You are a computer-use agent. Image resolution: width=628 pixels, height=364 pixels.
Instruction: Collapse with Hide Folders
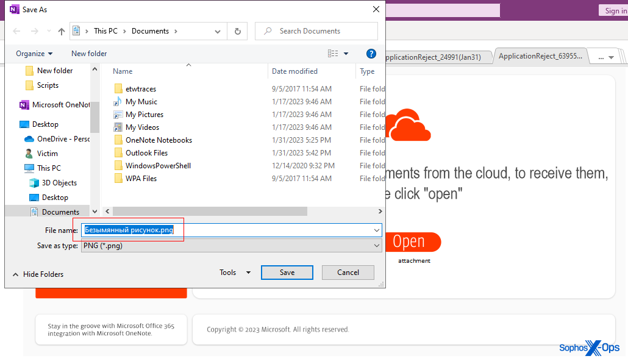click(38, 274)
